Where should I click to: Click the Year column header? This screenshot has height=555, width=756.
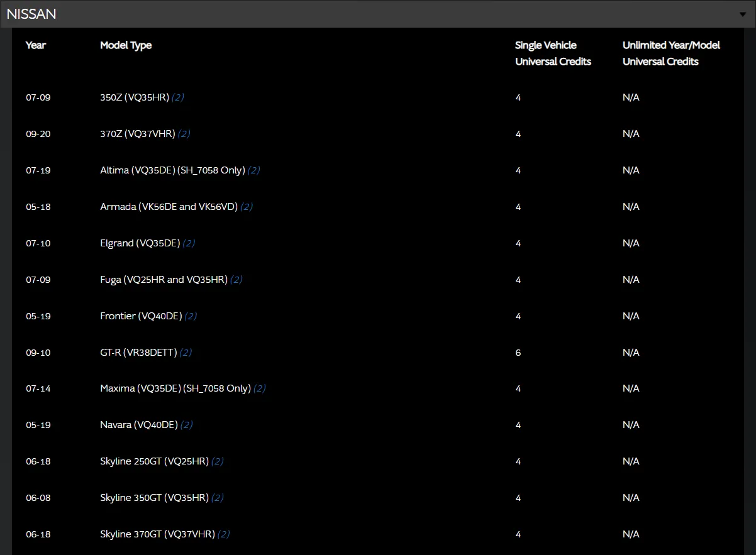(x=36, y=45)
